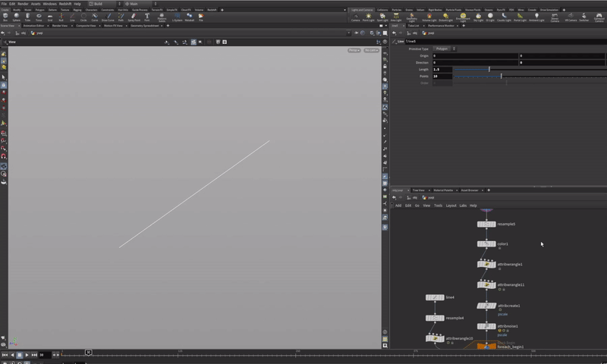This screenshot has width=607, height=364.
Task: Select the Curve shelf tool
Action: tap(94, 17)
